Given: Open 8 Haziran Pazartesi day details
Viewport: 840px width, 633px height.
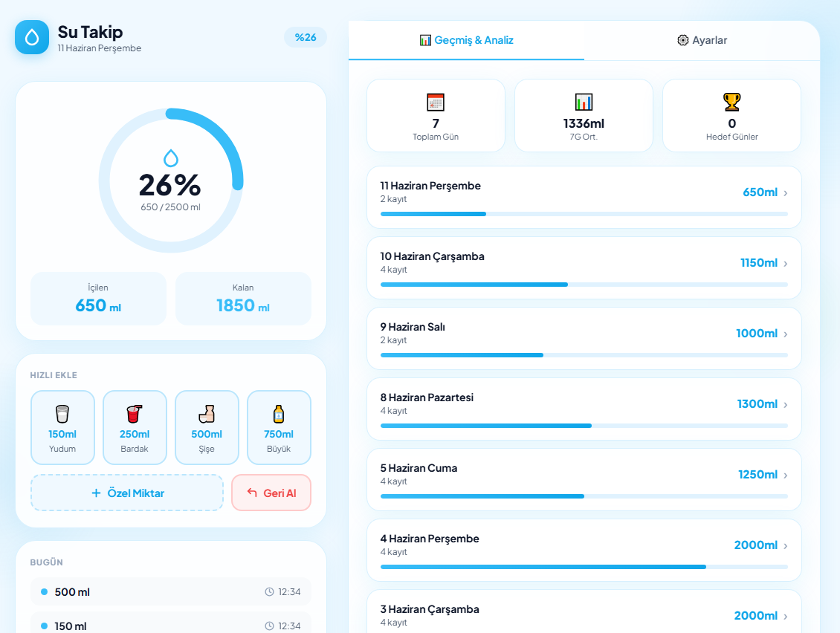Looking at the screenshot, I should (584, 409).
